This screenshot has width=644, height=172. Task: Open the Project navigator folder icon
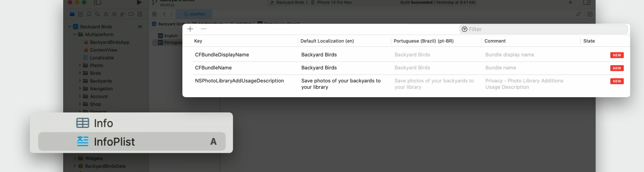click(72, 14)
